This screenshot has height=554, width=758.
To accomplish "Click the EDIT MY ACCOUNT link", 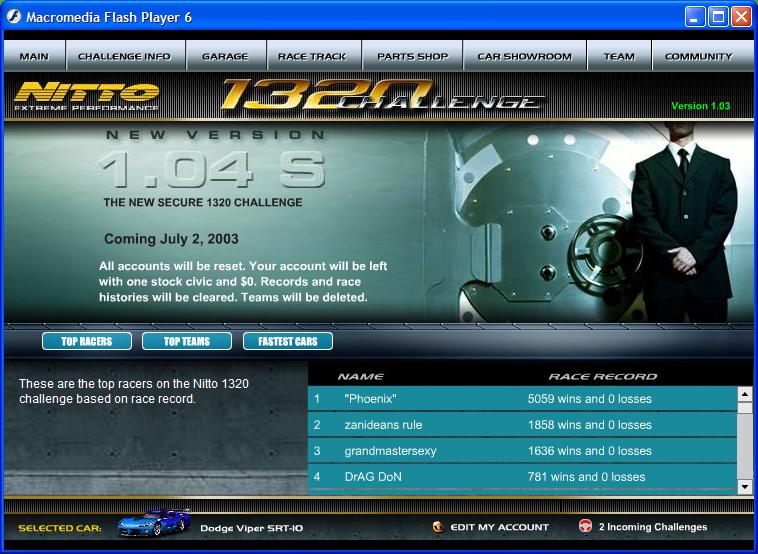I will pos(499,527).
